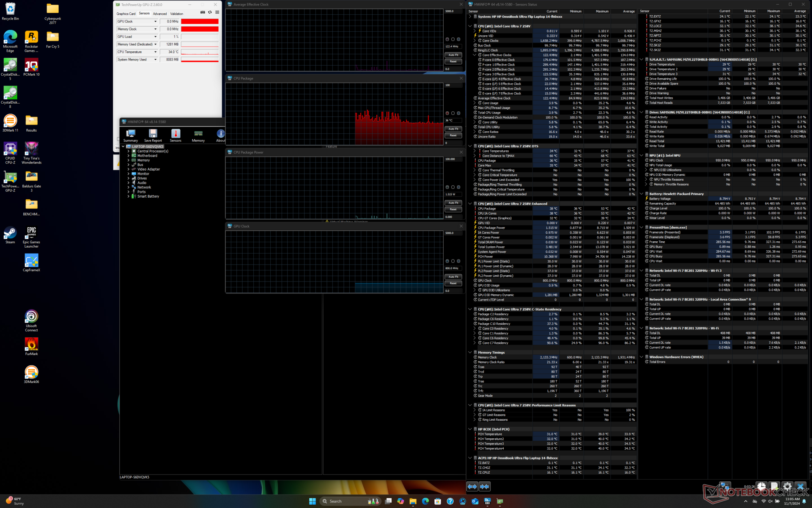Open the notification bell in system tray
Viewport: 812px width, 508px height.
[x=804, y=501]
